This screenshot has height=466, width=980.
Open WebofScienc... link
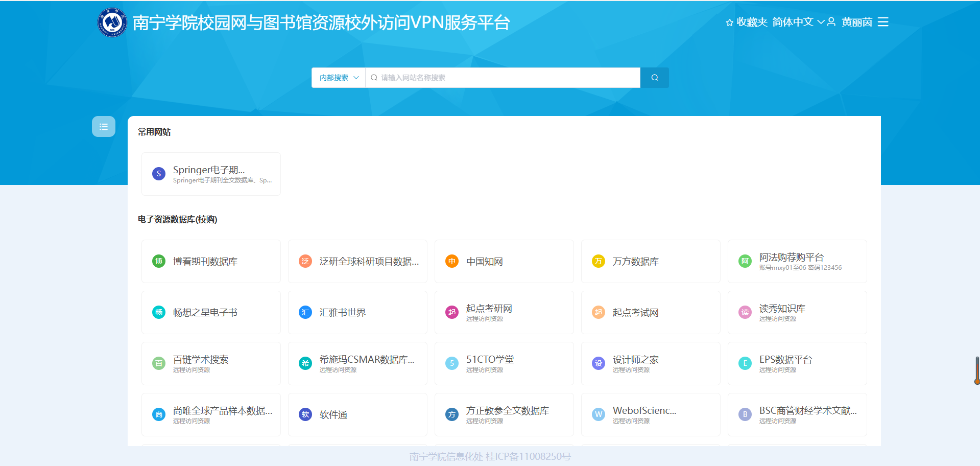click(644, 410)
